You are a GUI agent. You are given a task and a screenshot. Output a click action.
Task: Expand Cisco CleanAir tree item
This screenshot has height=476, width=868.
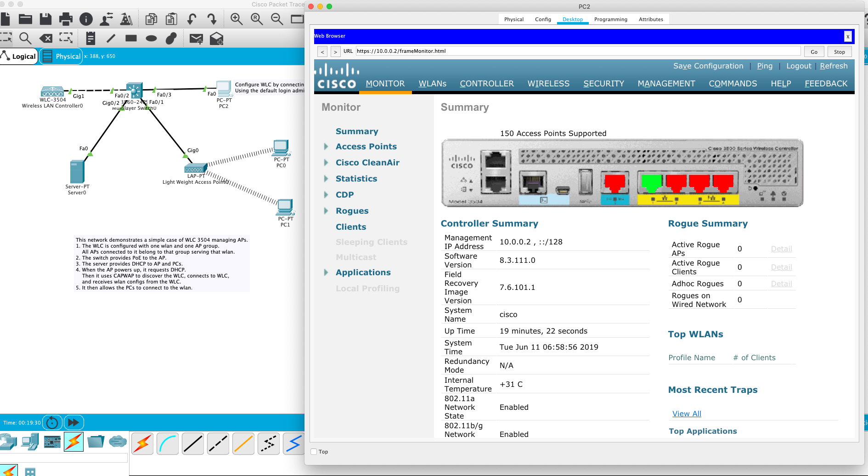[x=326, y=163]
